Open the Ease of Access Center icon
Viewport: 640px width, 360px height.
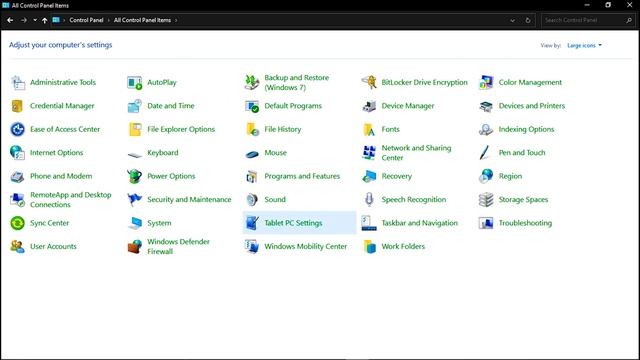18,129
